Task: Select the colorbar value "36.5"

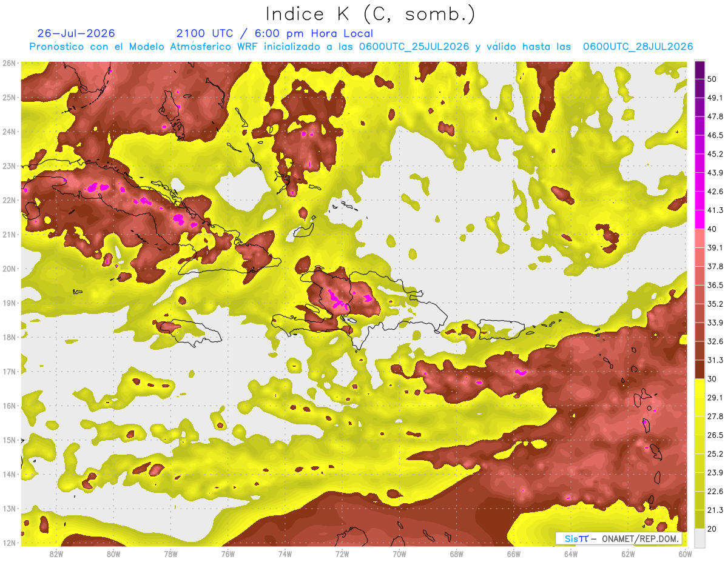Action: [715, 285]
